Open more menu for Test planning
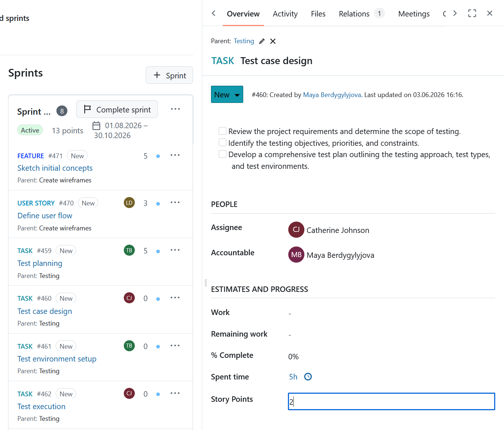The width and height of the screenshot is (504, 430). (x=175, y=250)
